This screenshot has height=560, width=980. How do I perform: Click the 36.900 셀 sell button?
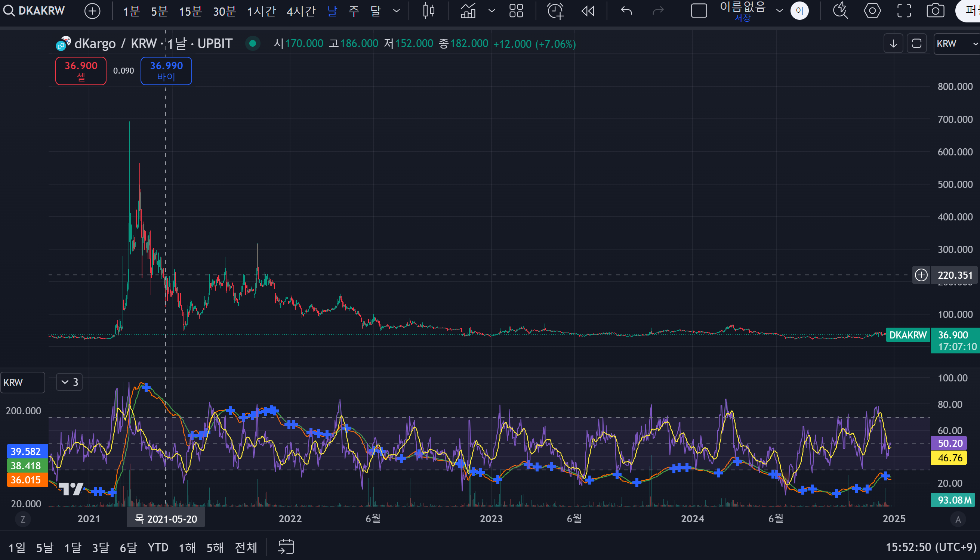81,71
